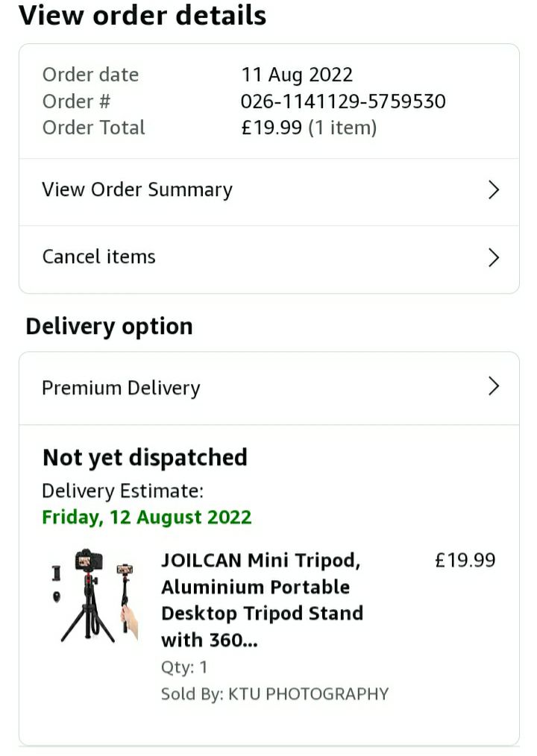537x756 pixels.
Task: Tap the Premium Delivery chevron arrow
Action: point(493,386)
